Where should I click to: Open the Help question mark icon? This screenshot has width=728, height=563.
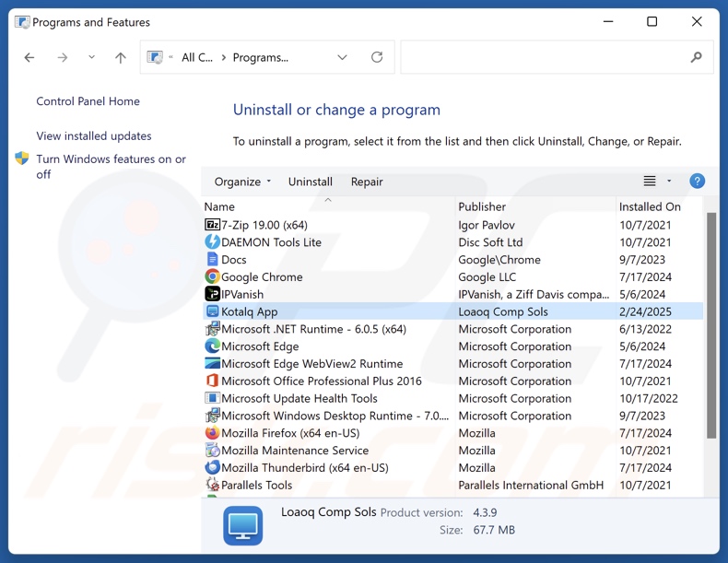coord(697,182)
